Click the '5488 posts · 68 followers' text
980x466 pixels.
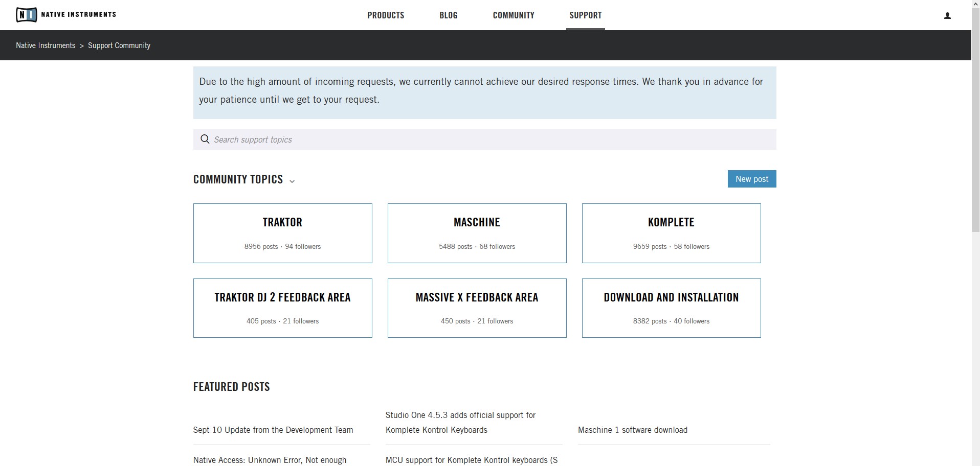coord(477,246)
